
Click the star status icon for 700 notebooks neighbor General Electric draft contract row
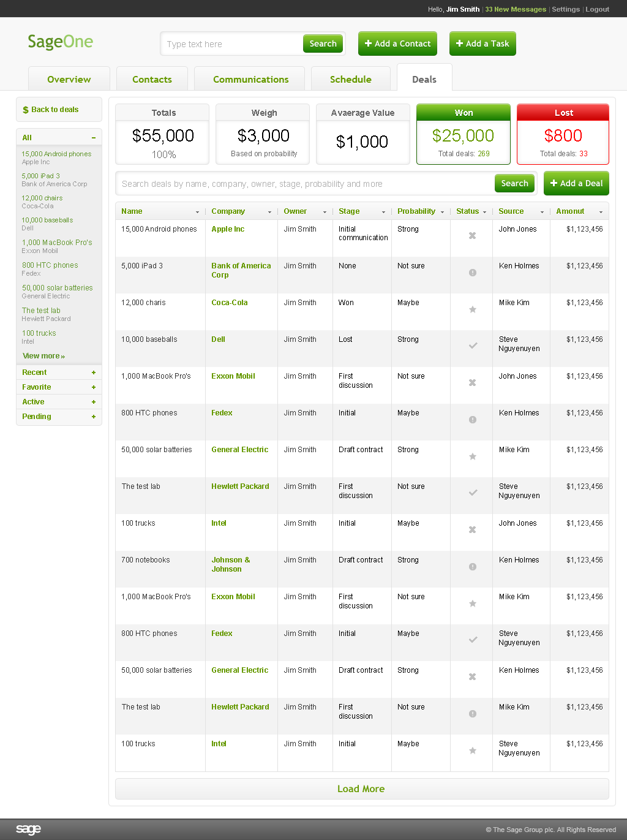(x=472, y=456)
